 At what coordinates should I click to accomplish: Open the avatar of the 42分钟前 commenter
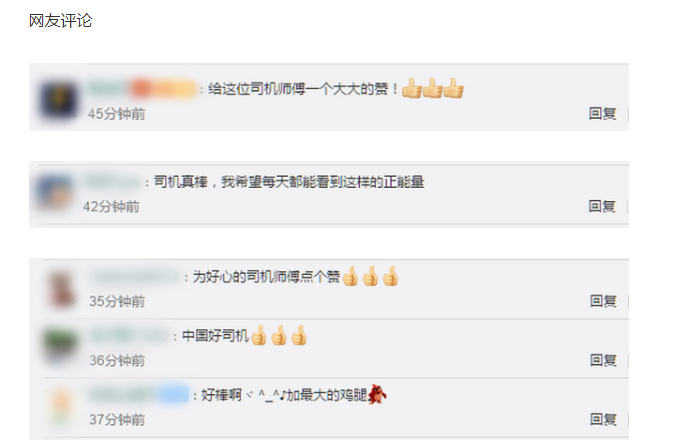[x=54, y=192]
